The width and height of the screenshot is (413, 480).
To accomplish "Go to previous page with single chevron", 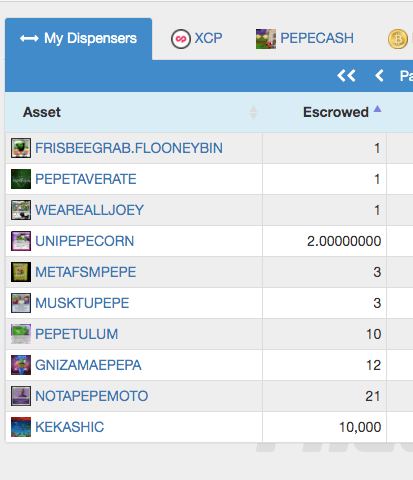I will [x=379, y=76].
